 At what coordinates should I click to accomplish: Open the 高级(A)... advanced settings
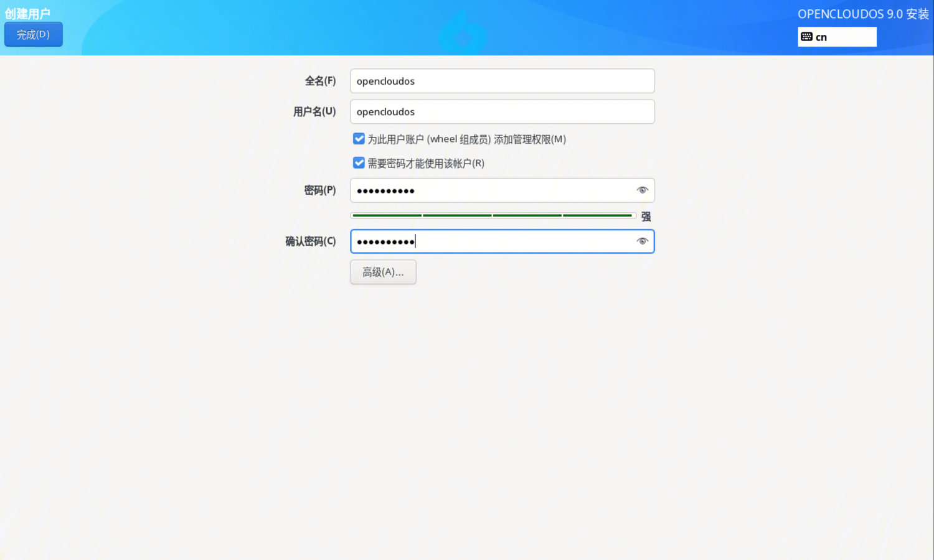coord(383,272)
